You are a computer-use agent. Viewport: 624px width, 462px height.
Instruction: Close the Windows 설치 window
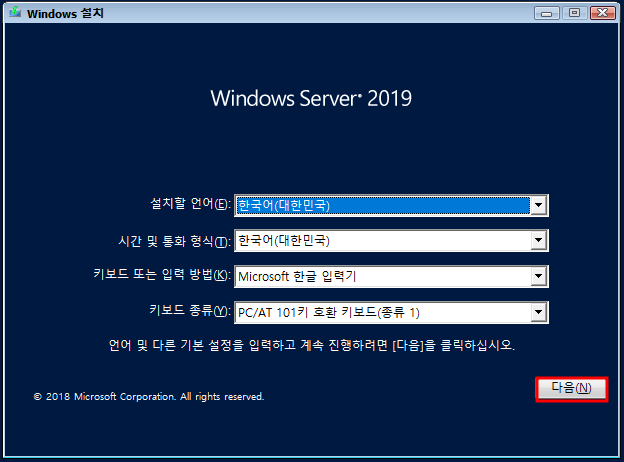tap(603, 13)
